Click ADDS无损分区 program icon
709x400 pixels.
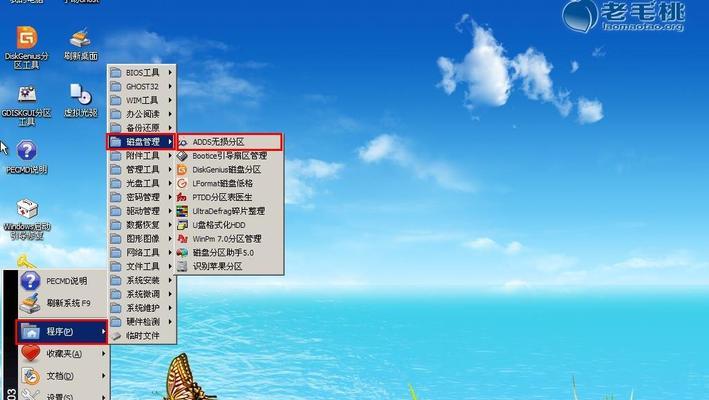click(x=182, y=142)
